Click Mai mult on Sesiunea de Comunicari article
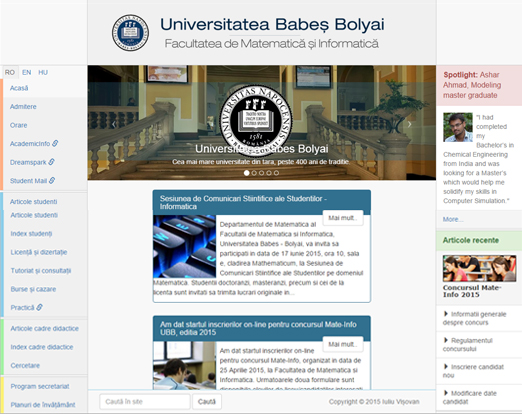The width and height of the screenshot is (522, 414). click(343, 218)
